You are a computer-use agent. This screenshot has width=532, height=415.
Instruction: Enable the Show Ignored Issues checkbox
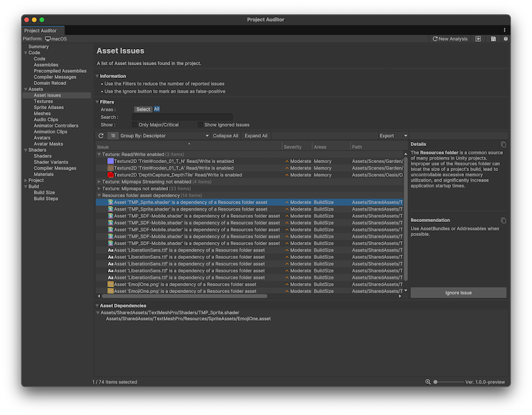199,124
